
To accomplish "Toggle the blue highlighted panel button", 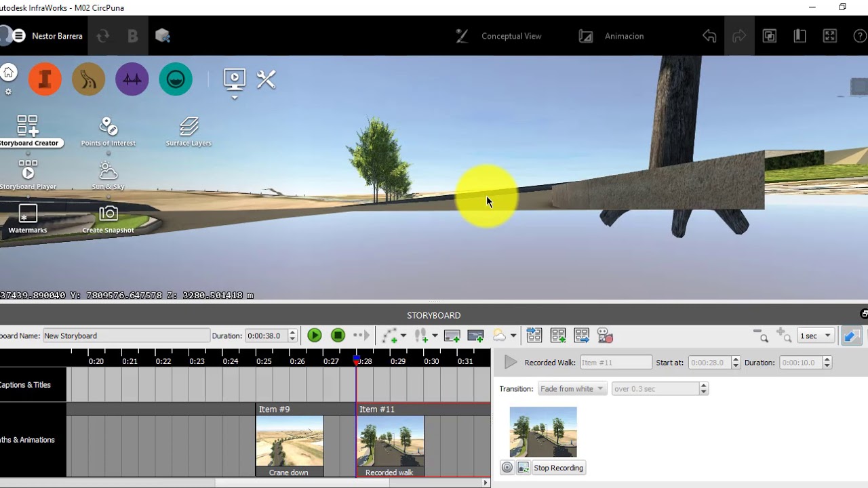I will (x=851, y=335).
